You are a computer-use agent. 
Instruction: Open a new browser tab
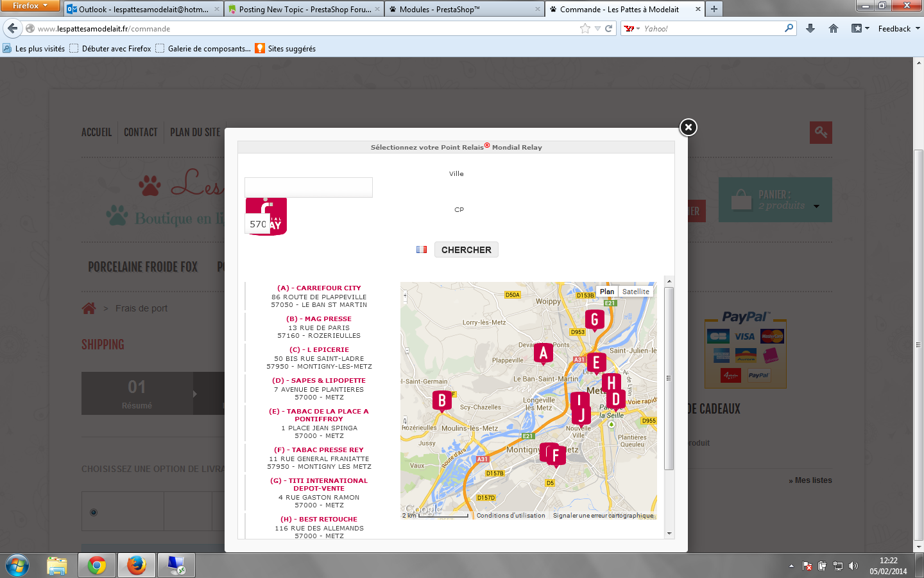pos(714,9)
